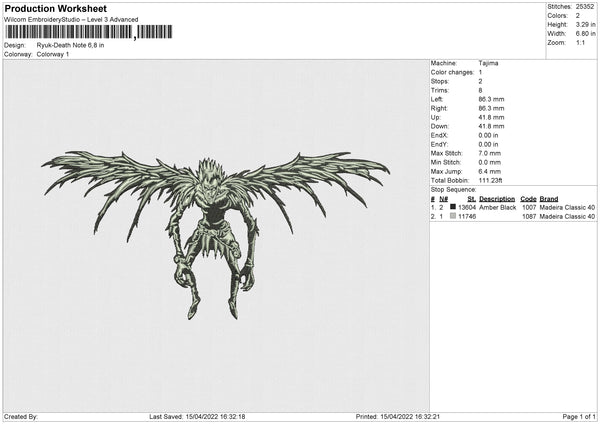Click the gray color swatch in row 2
This screenshot has height=424, width=600.
click(x=453, y=216)
